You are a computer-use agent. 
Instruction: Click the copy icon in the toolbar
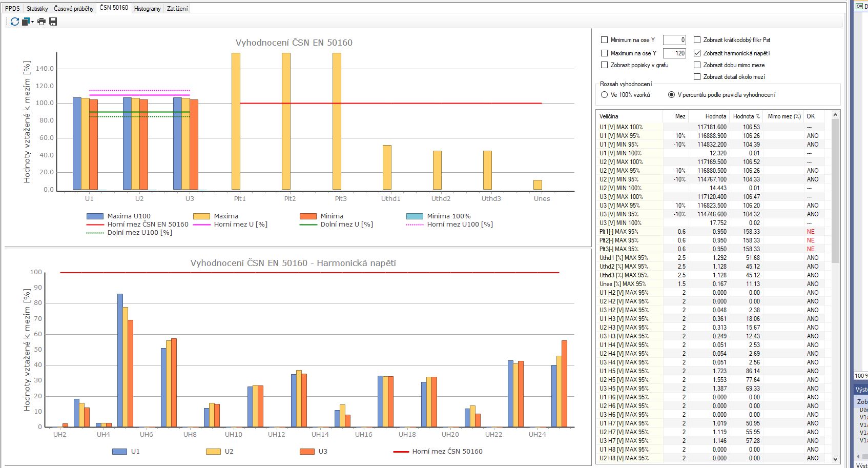tap(26, 22)
